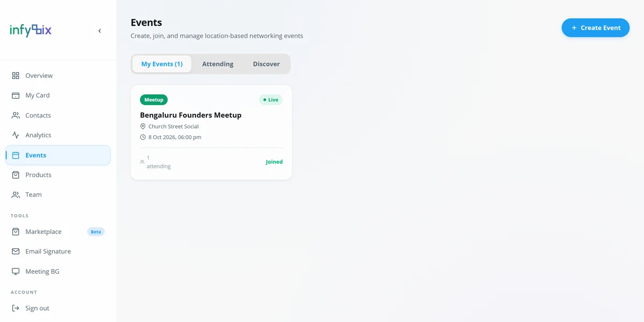
Task: Navigate to the Products page
Action: [x=58, y=175]
